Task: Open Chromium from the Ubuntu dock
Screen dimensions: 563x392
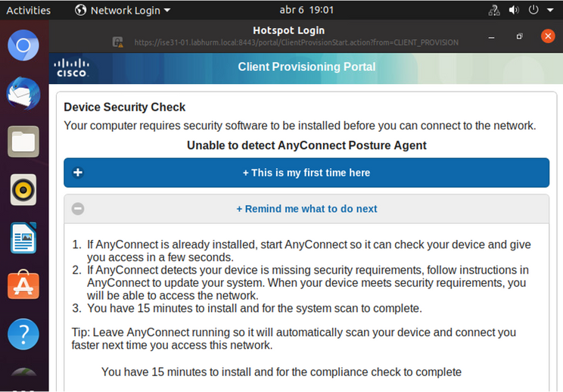Action: coord(23,45)
